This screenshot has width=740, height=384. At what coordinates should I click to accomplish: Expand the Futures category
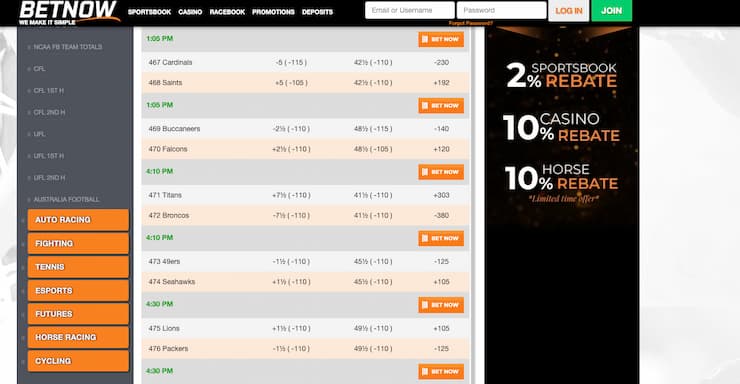pos(78,314)
